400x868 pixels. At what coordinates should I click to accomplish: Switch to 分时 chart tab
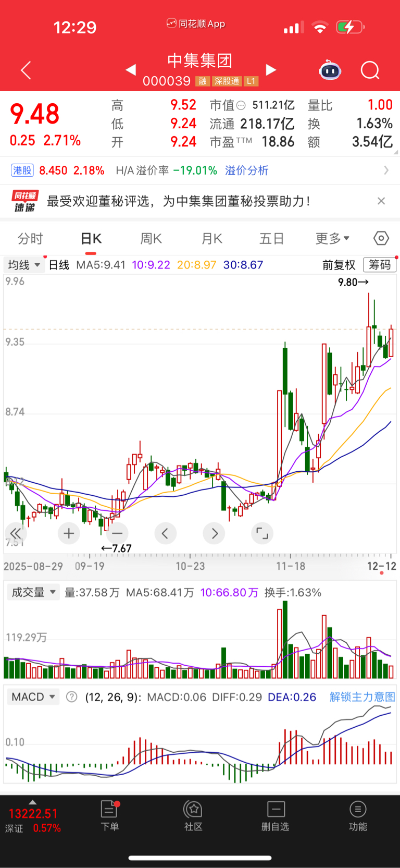pos(30,239)
